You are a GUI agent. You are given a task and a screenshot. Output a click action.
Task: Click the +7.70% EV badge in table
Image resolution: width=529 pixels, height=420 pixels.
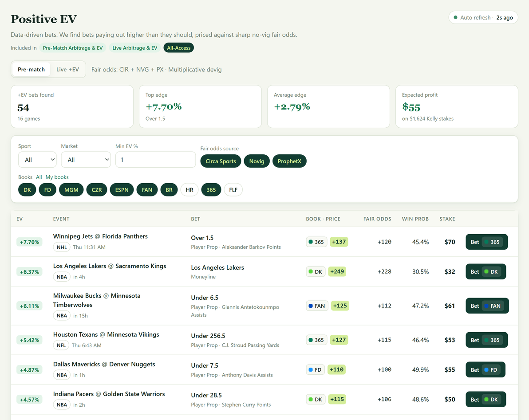(x=29, y=242)
